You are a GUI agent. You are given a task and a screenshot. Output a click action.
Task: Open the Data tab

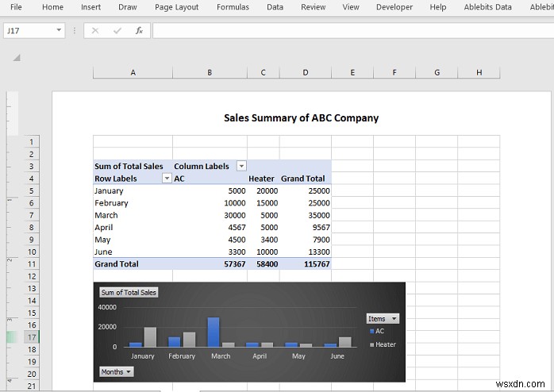(x=275, y=7)
